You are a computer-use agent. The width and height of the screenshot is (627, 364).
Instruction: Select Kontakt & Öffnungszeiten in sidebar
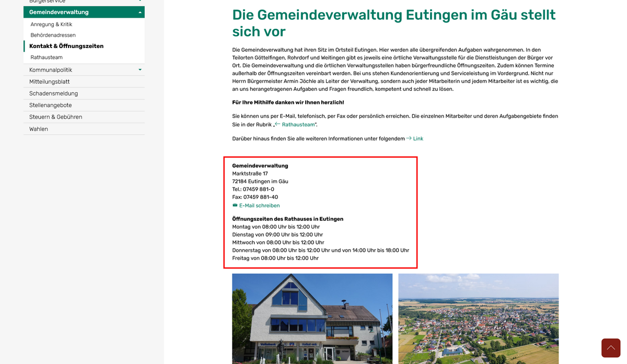pos(66,46)
